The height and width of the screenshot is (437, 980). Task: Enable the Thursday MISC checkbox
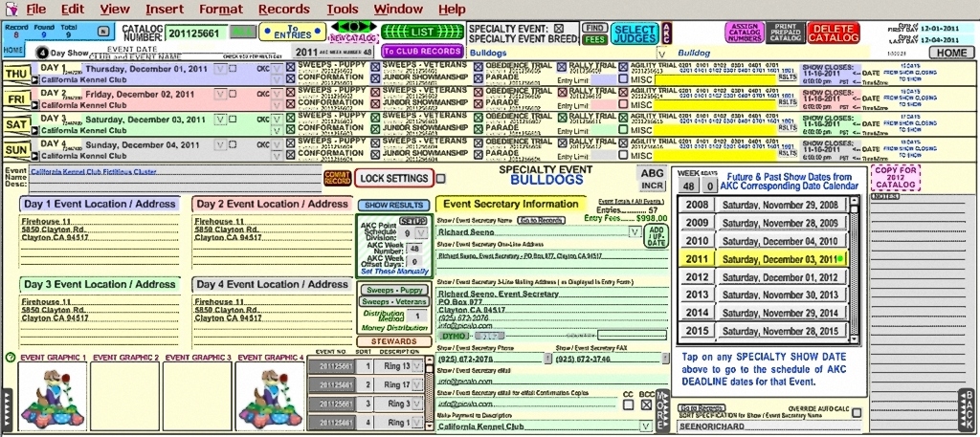point(623,78)
